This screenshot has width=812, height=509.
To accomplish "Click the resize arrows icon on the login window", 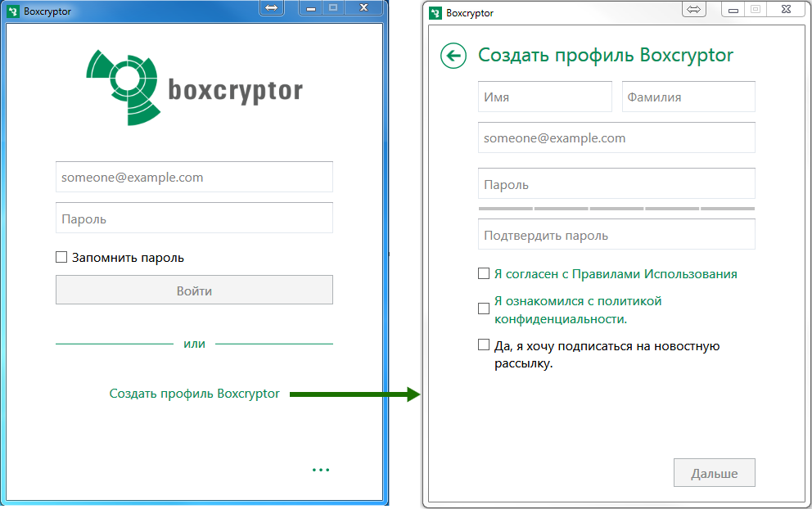I will (x=271, y=9).
